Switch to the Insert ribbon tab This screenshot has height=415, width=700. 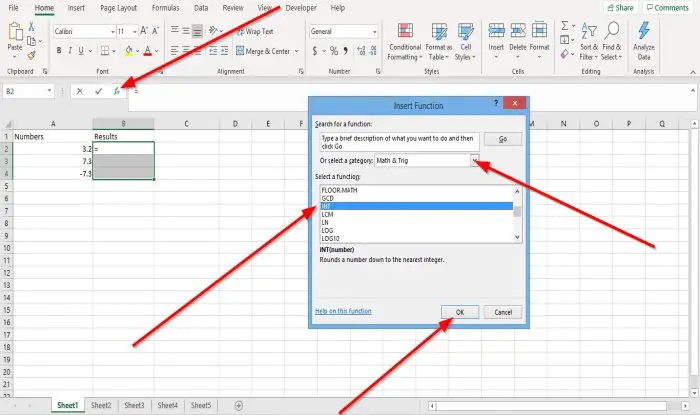coord(76,8)
